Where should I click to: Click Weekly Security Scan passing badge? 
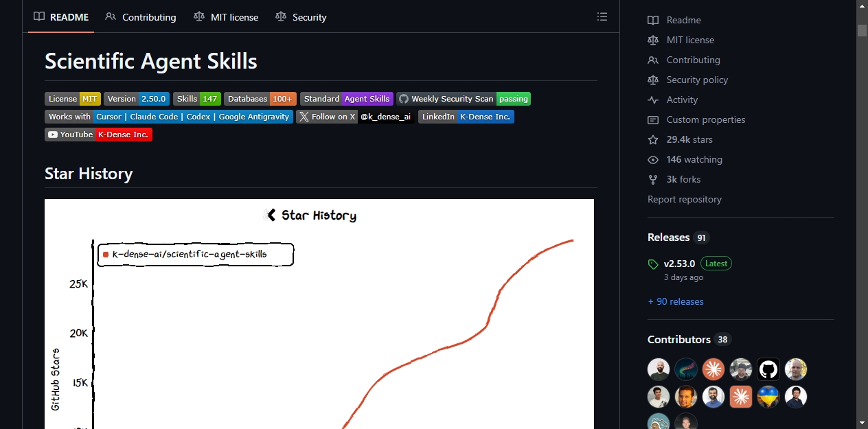464,99
